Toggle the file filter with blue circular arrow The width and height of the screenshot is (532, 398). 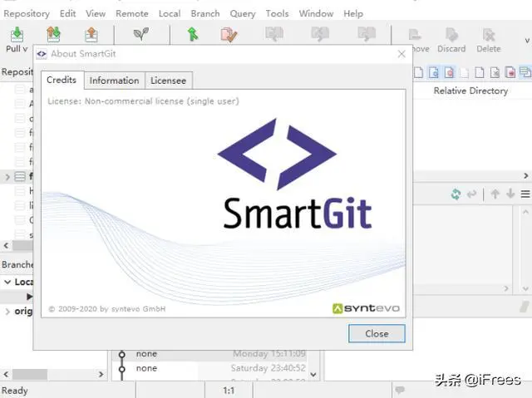[434, 72]
